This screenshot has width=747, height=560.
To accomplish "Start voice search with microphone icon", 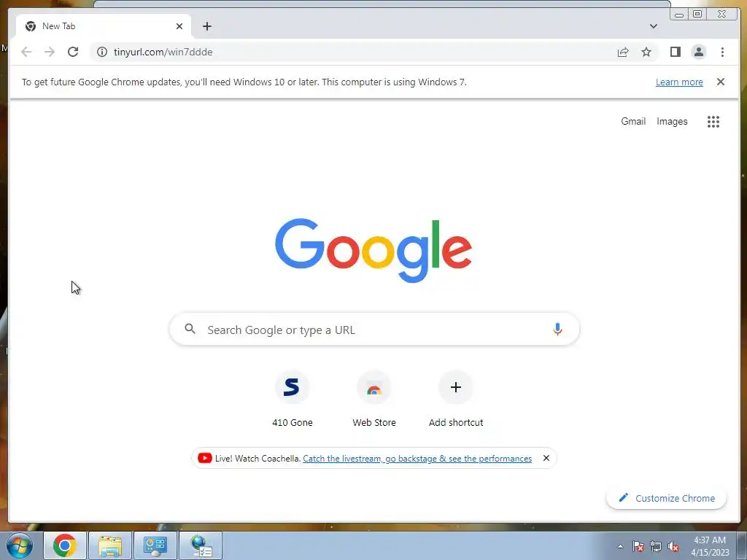I will click(557, 329).
